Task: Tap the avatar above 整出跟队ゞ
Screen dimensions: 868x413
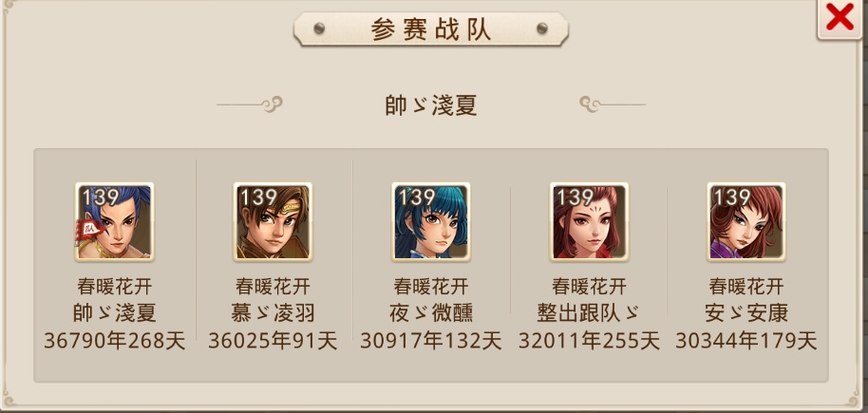Action: point(589,221)
